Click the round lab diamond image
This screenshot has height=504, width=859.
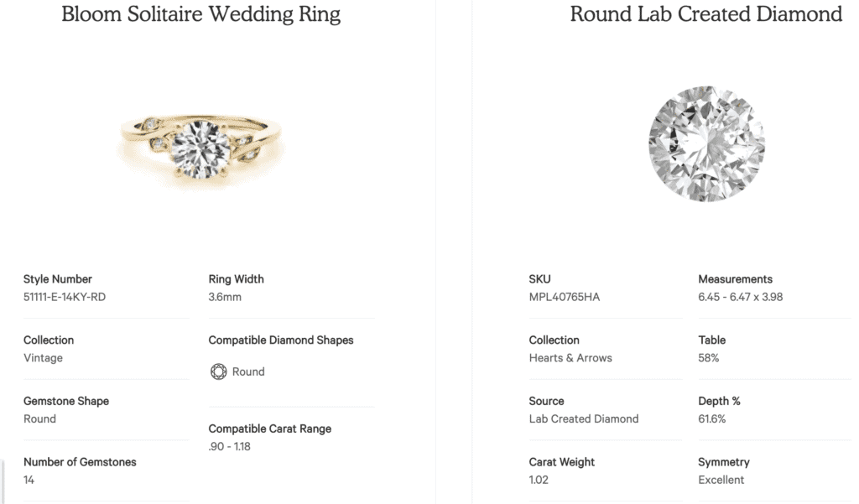click(x=705, y=143)
